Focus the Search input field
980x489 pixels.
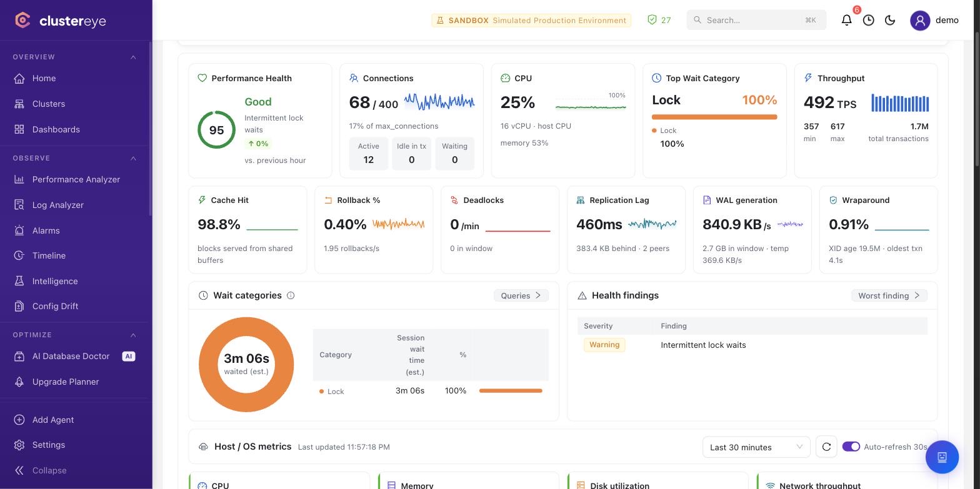756,20
